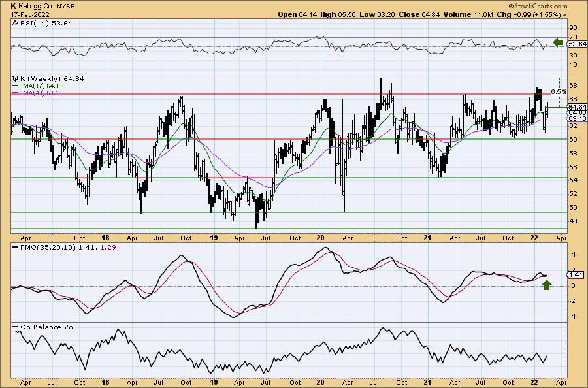Click year 21 on bottom OBV axis
This screenshot has width=588, height=388.
pyautogui.click(x=427, y=382)
